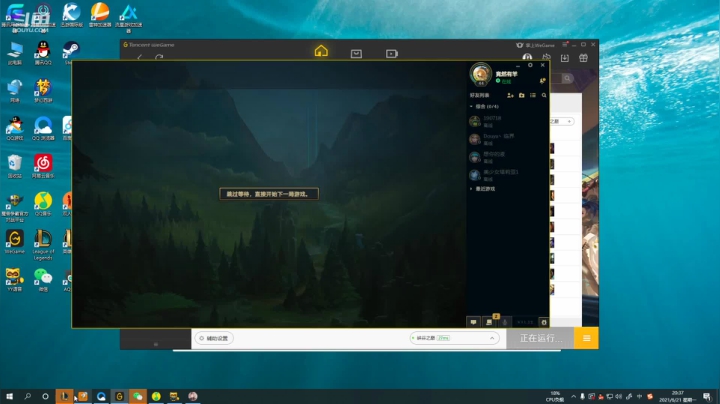Show hidden system tray icons
The height and width of the screenshot is (404, 720).
pyautogui.click(x=573, y=396)
